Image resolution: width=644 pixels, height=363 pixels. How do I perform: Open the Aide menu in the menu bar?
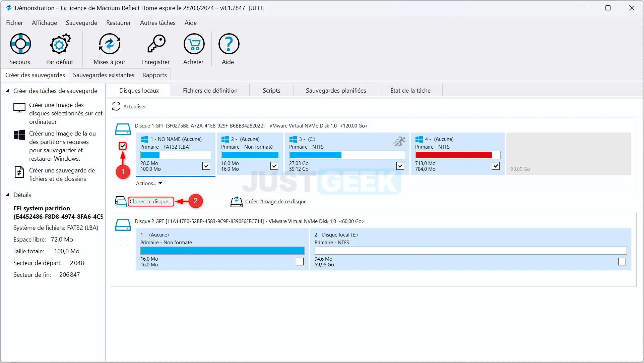[191, 22]
